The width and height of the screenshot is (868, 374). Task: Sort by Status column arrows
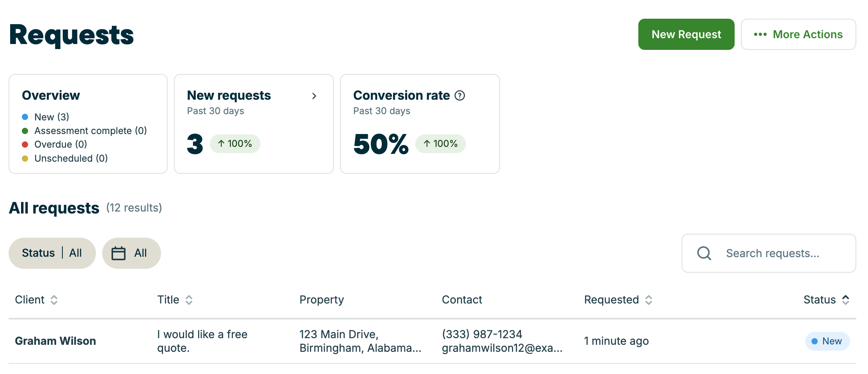(x=845, y=300)
